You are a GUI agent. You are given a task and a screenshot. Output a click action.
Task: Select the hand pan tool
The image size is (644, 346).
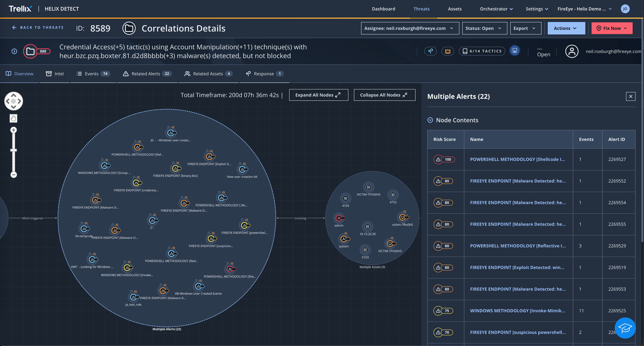coord(14,118)
